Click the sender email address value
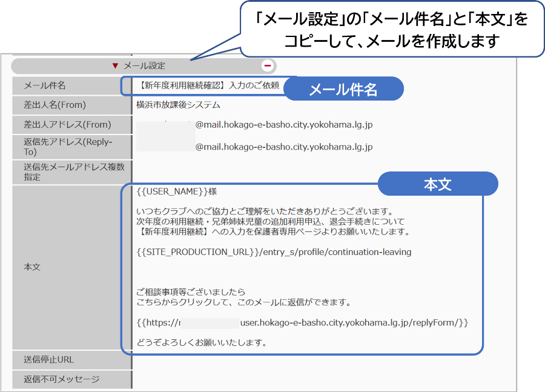This screenshot has height=392, width=545. coord(283,125)
